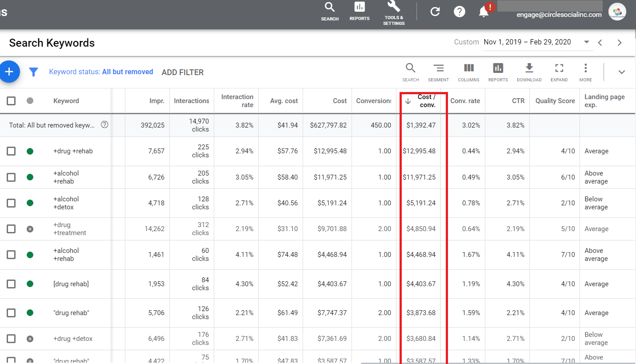This screenshot has width=636, height=364.
Task: Open the More three-dot menu
Action: pos(585,72)
